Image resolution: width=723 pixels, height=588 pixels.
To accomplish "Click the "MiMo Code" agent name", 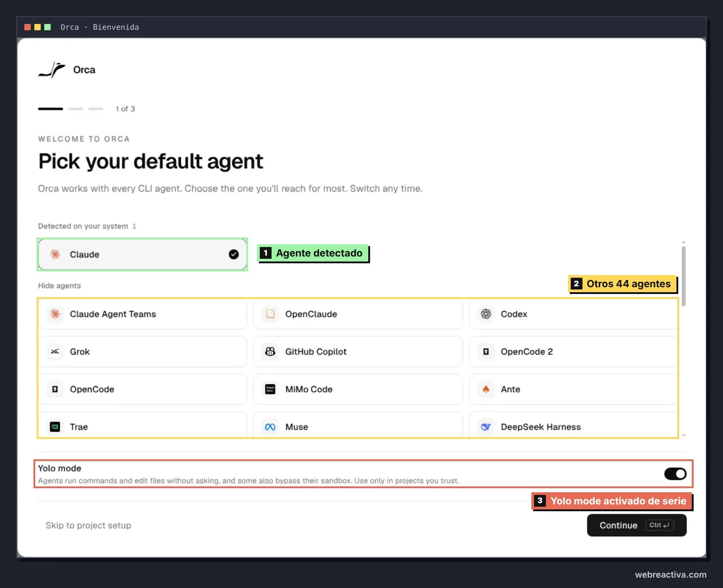I will [309, 389].
